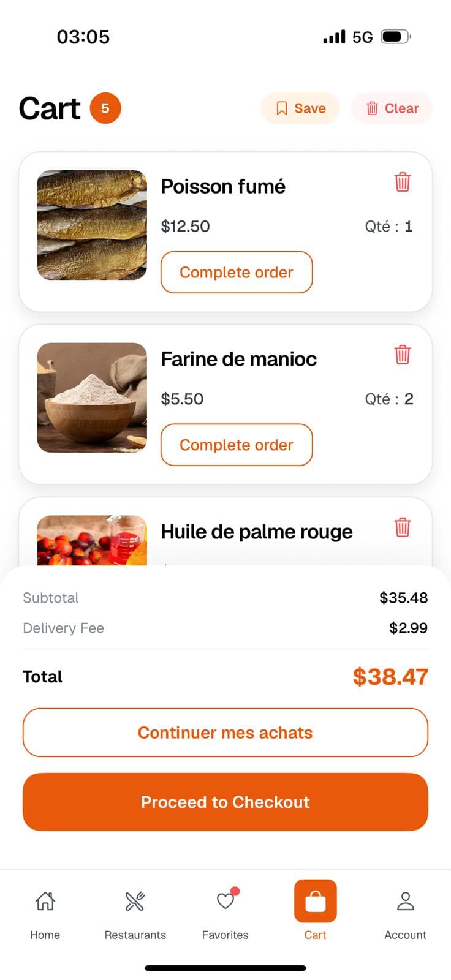
Task: Clear all items from the cart
Action: (392, 108)
